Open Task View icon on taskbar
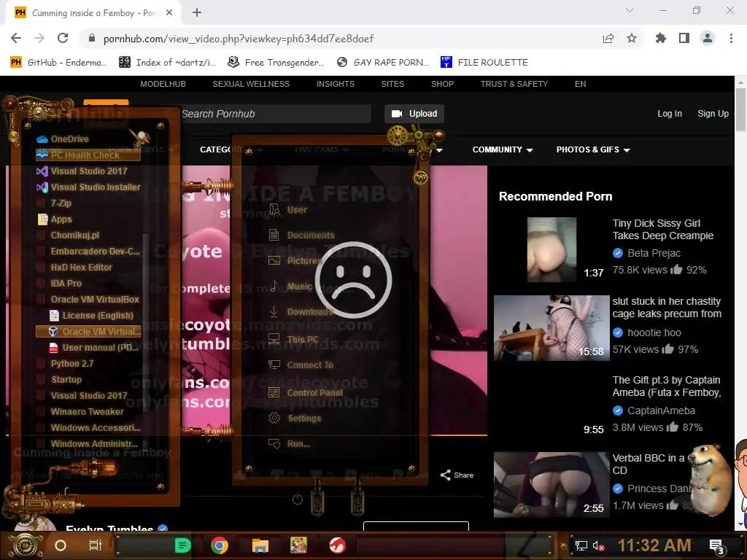This screenshot has height=560, width=747. (96, 545)
